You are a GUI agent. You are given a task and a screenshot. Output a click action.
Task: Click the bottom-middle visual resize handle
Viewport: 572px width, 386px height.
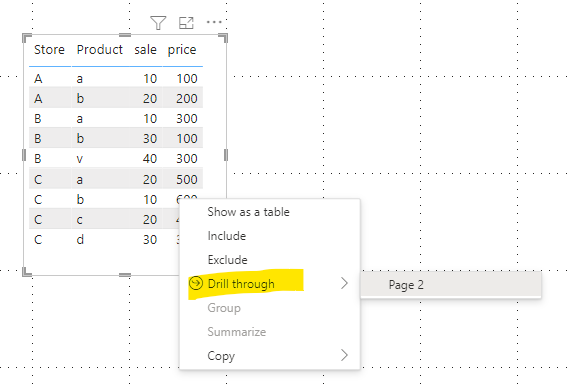pos(125,275)
